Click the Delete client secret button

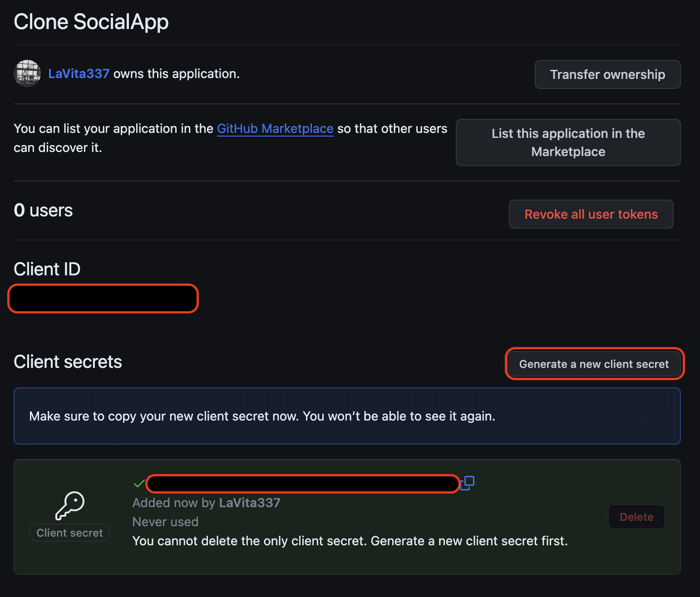point(636,517)
